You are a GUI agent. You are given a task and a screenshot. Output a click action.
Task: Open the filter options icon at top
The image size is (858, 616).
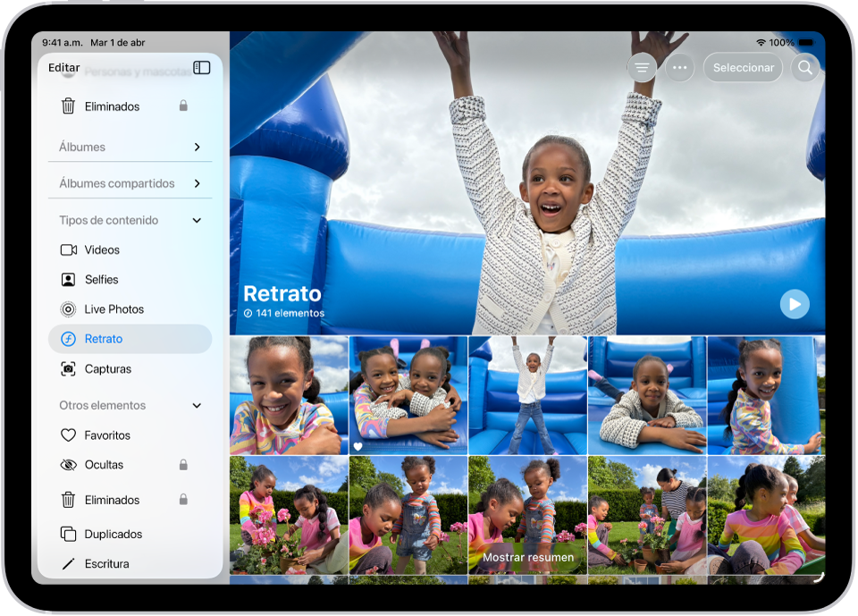(642, 67)
